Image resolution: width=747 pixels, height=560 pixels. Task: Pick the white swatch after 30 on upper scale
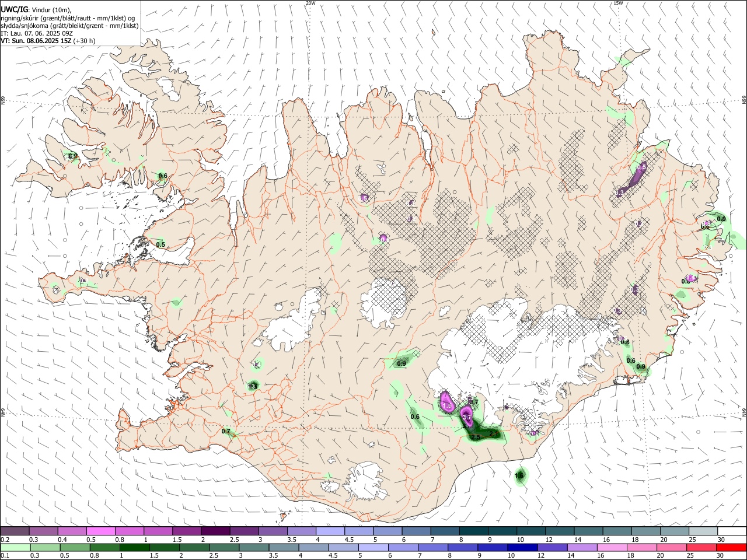click(x=732, y=531)
